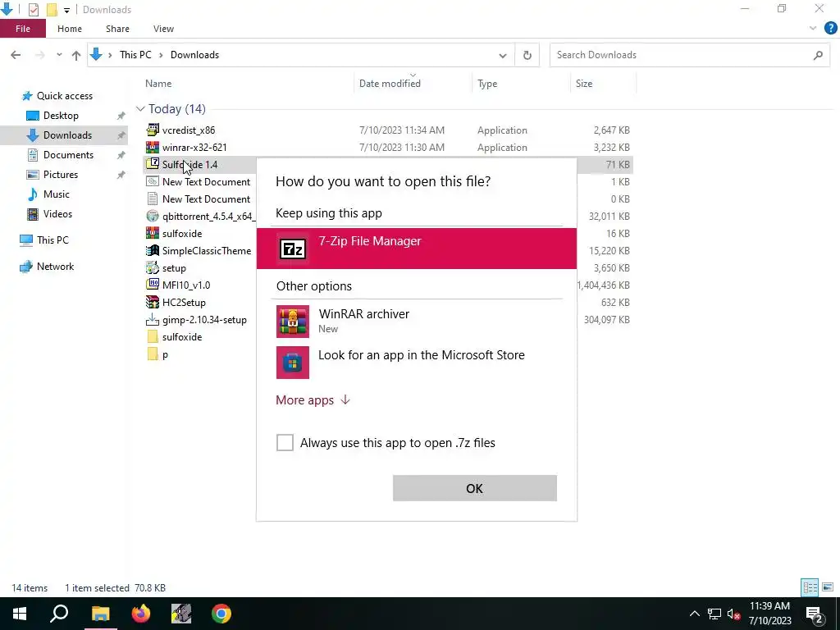The image size is (840, 630).
Task: Collapse the Today (14) group
Action: point(140,109)
